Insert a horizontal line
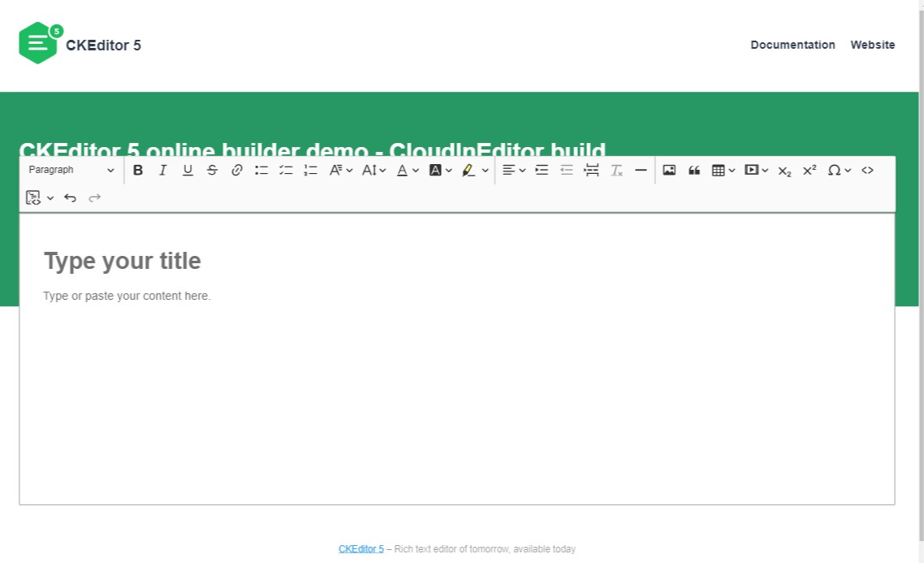 (x=641, y=171)
